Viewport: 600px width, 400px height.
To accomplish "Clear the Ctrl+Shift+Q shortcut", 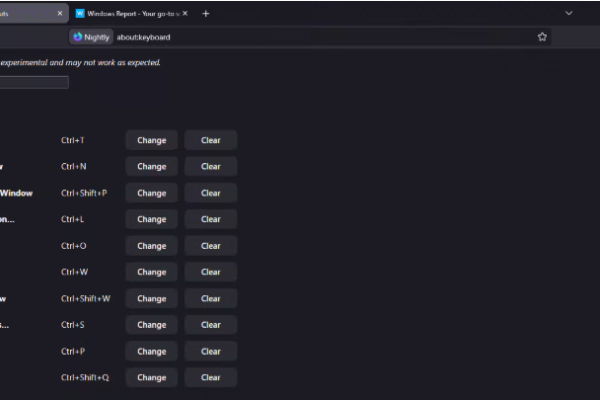I will (210, 377).
